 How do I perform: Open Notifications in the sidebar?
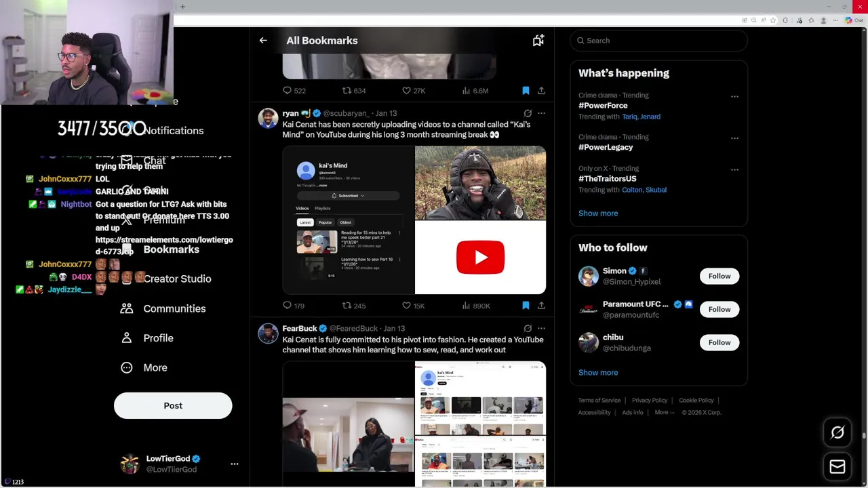(173, 130)
